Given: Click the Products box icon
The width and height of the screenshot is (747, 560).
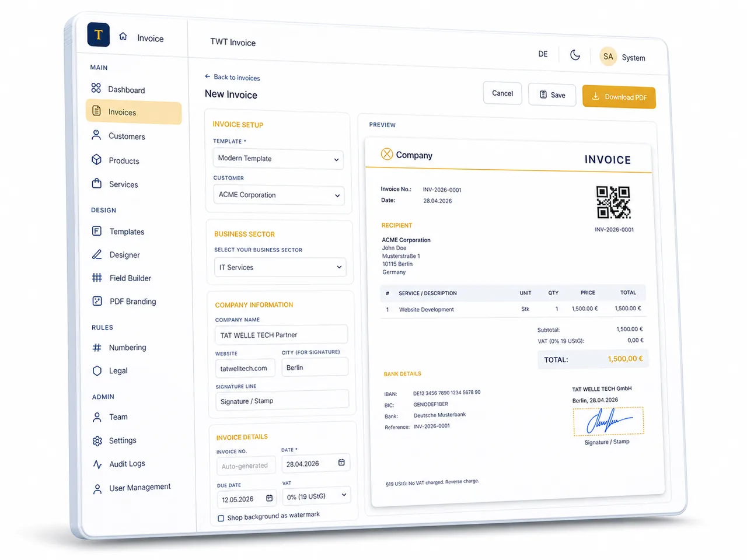Looking at the screenshot, I should click(97, 159).
